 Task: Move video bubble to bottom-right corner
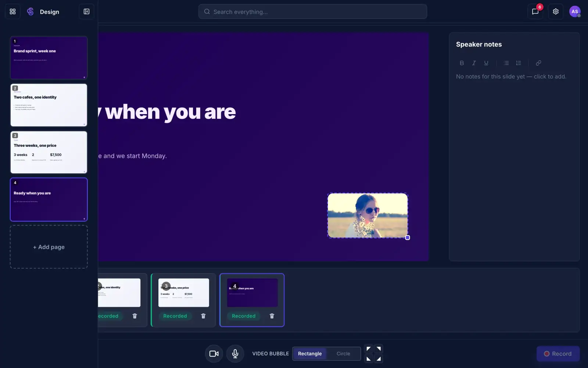pos(379,359)
